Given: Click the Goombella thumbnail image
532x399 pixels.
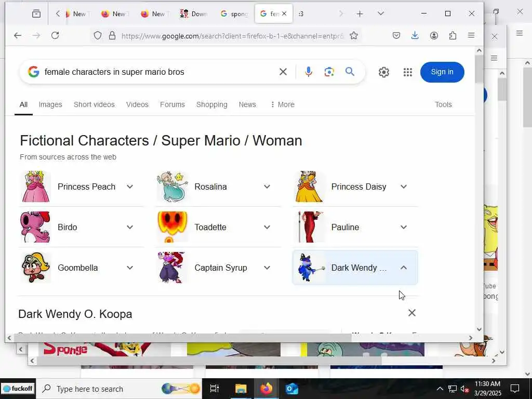Looking at the screenshot, I should pyautogui.click(x=36, y=268).
